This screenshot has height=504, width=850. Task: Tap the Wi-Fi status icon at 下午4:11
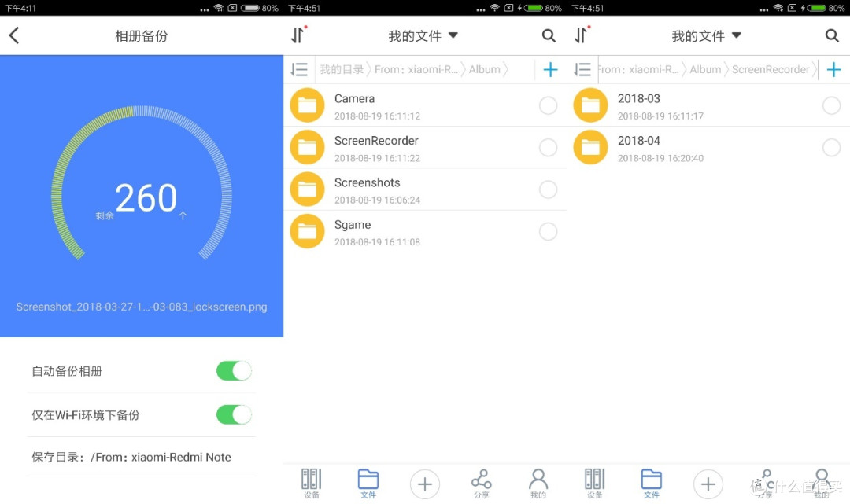(x=218, y=8)
